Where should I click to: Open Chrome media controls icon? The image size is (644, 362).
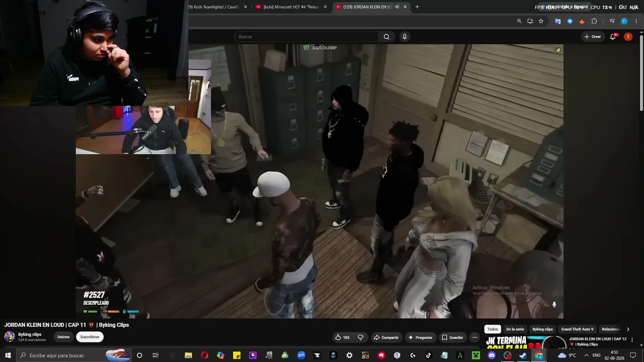(x=612, y=21)
